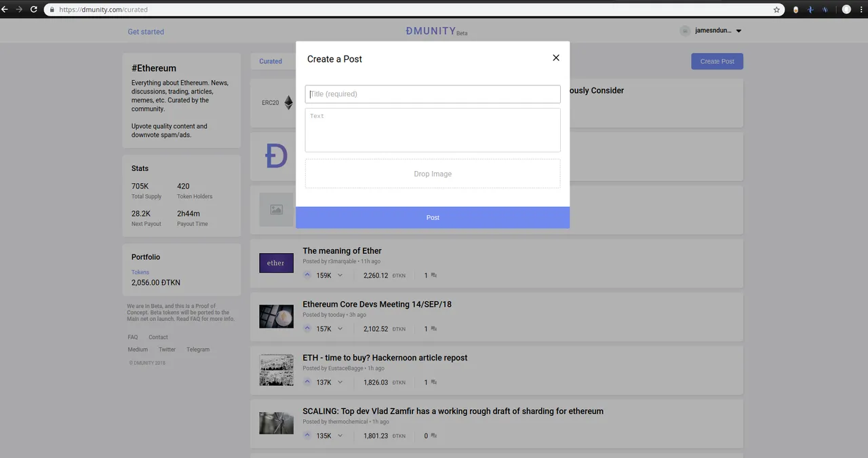The image size is (868, 458).
Task: Click the browser forward arrow
Action: coord(19,9)
